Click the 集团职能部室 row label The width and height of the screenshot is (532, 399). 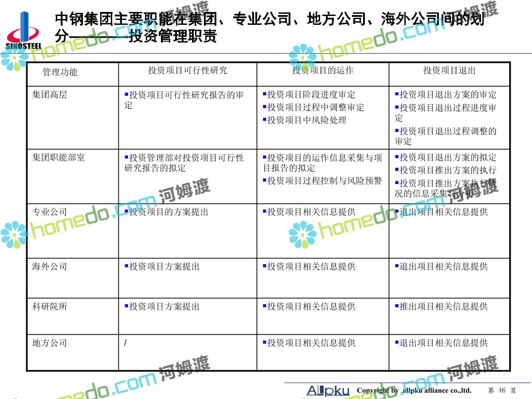click(59, 158)
